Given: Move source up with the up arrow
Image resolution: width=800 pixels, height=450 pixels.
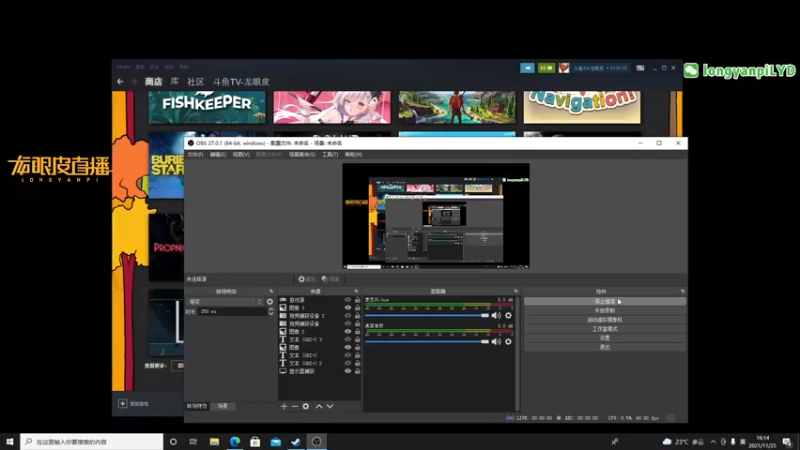Looking at the screenshot, I should coord(319,406).
